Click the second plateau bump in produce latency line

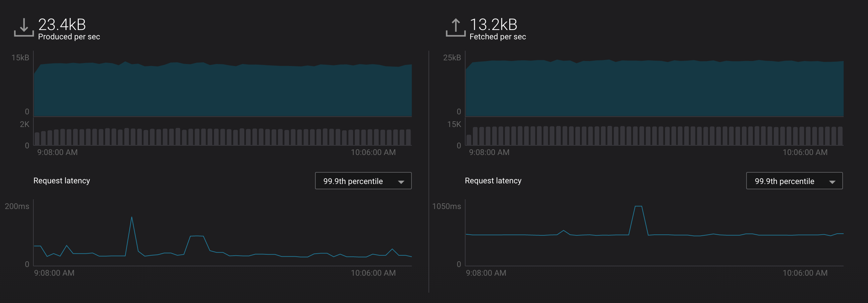point(197,236)
